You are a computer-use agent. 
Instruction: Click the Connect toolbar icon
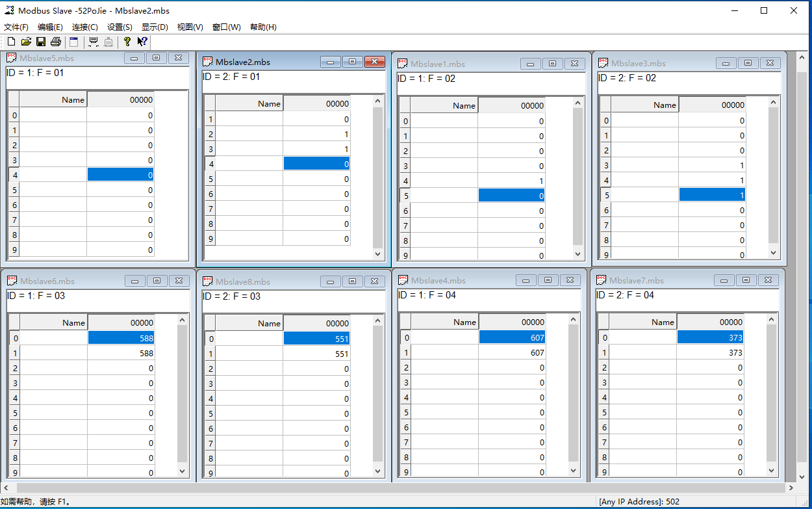point(94,42)
